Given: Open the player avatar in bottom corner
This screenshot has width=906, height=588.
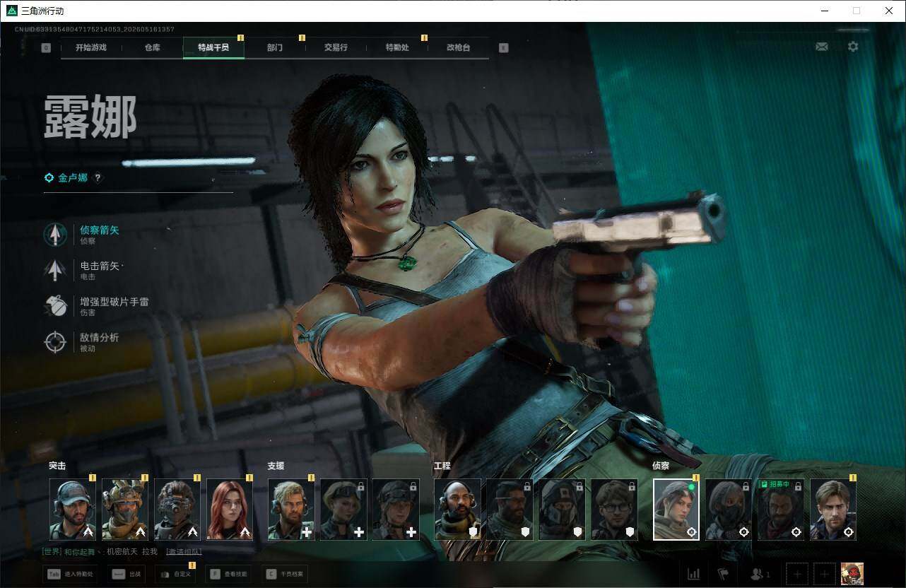Looking at the screenshot, I should coord(852,574).
